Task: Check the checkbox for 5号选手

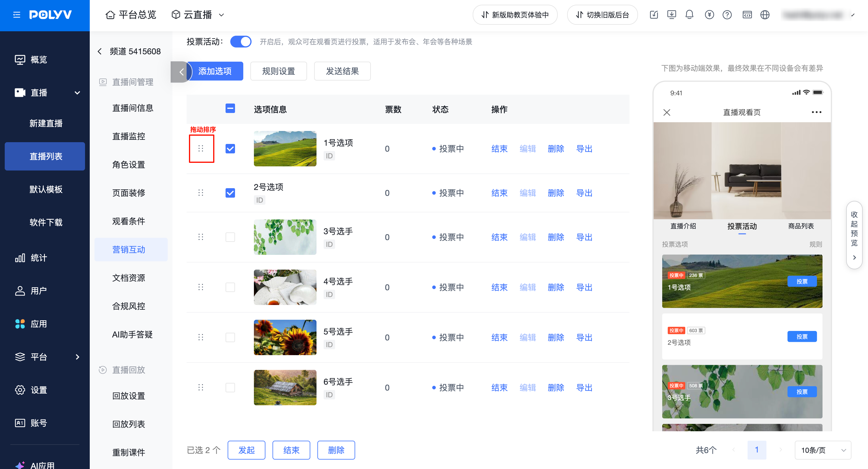Action: (230, 337)
